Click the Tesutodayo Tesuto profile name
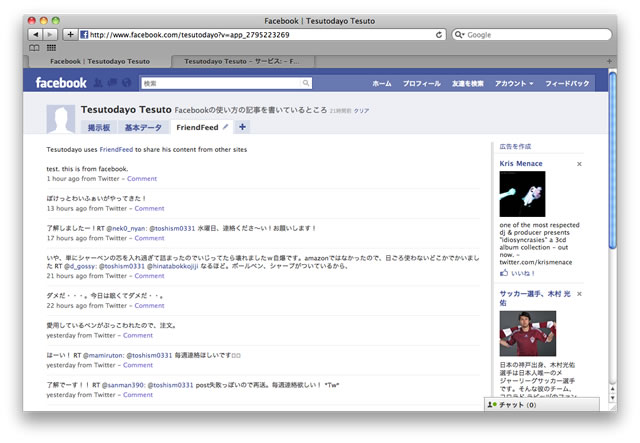Viewport: 640px width, 443px height. 126,109
